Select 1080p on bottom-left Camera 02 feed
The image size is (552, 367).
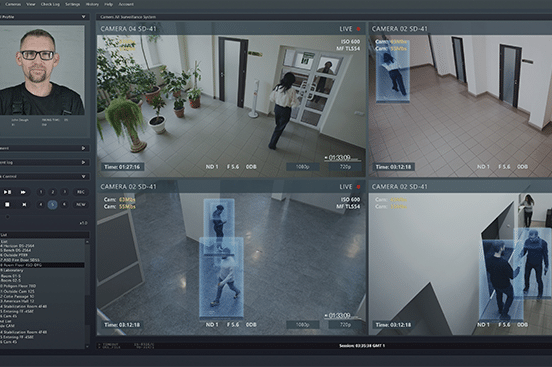302,325
